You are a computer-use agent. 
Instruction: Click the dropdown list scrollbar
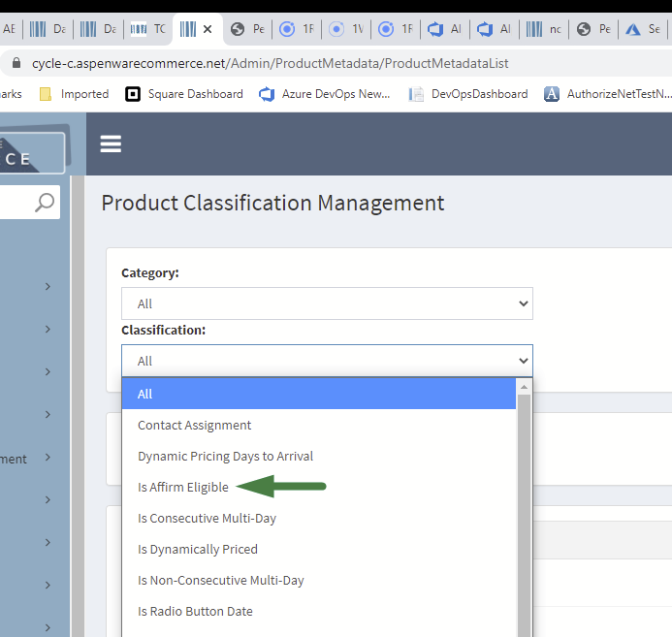(524, 504)
